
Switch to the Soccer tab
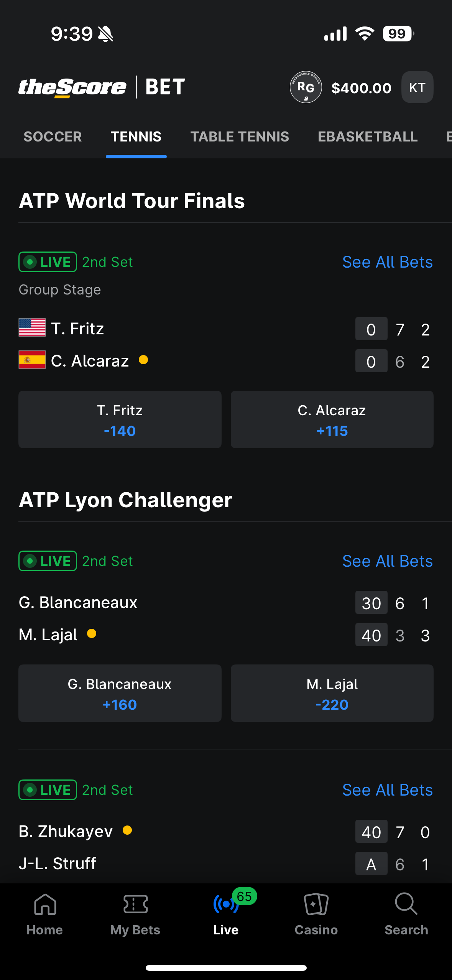[x=53, y=137]
